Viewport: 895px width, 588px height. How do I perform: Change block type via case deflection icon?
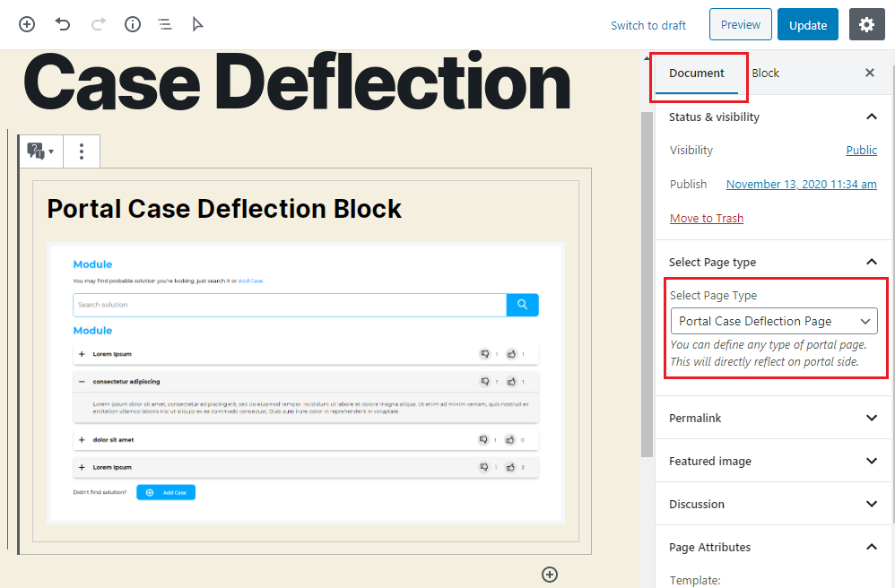point(40,151)
